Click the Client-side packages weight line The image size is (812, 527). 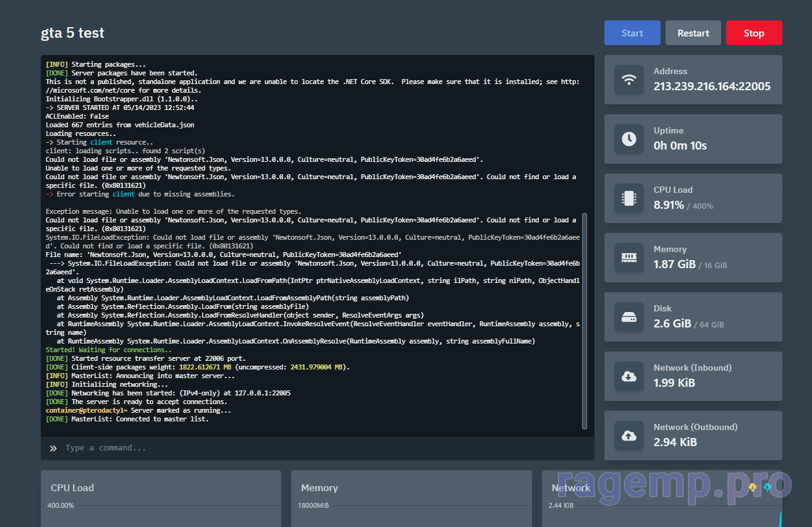pyautogui.click(x=198, y=367)
